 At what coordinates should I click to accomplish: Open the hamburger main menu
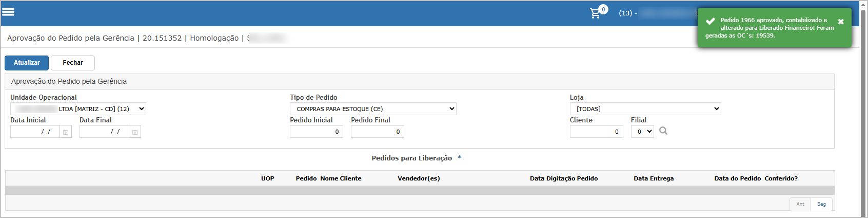(8, 12)
